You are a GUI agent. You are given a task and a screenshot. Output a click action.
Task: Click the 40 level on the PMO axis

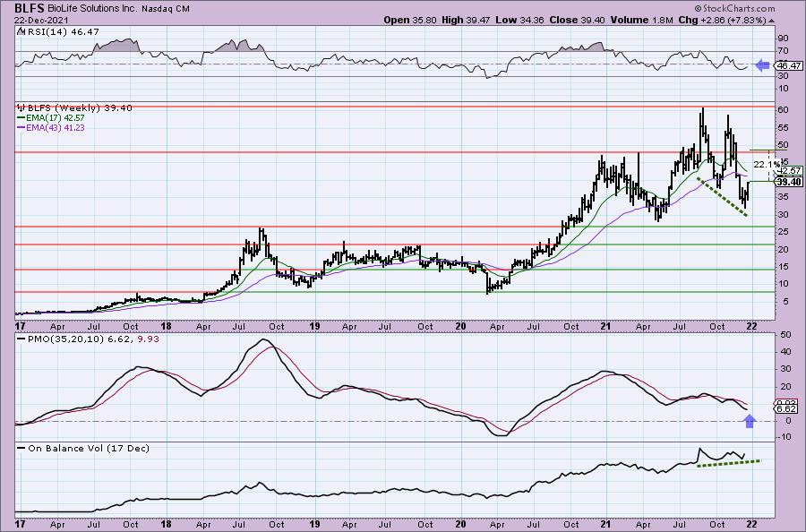coord(785,352)
